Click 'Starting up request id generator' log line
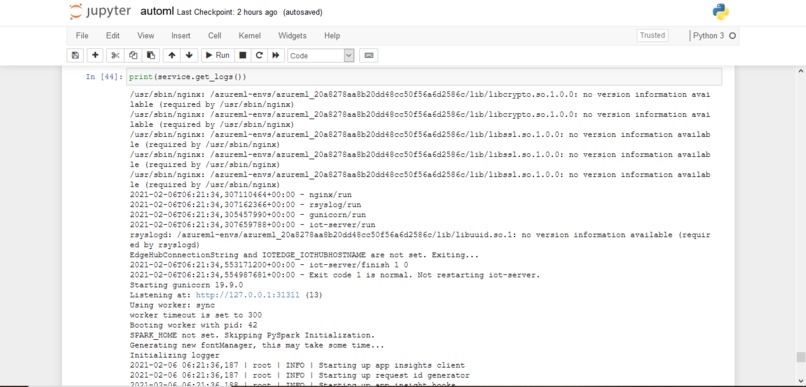 point(300,375)
